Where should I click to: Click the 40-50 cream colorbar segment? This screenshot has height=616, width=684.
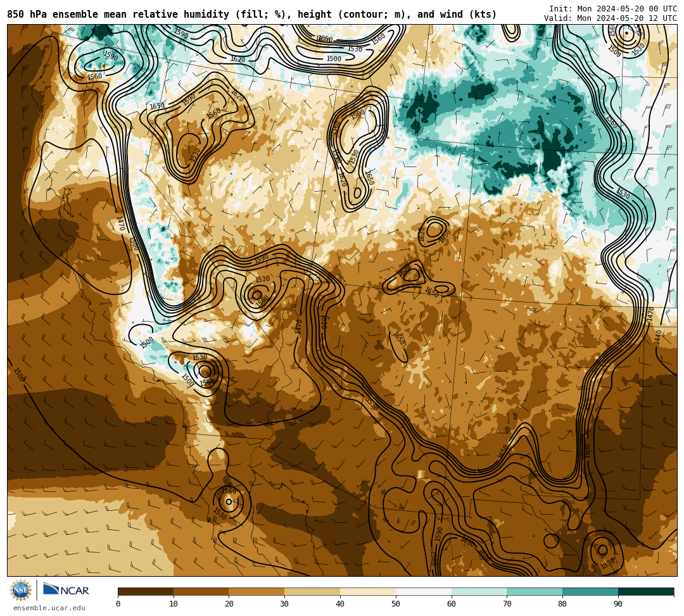[x=368, y=591]
